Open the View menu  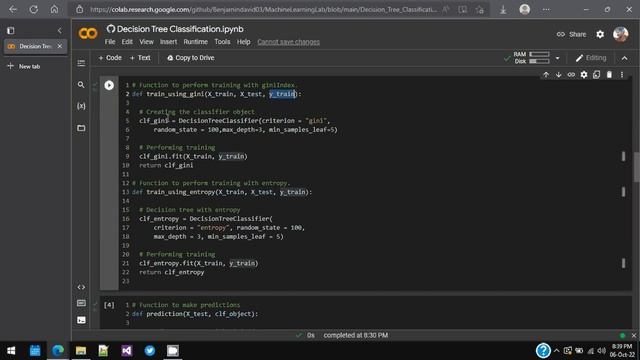point(146,42)
